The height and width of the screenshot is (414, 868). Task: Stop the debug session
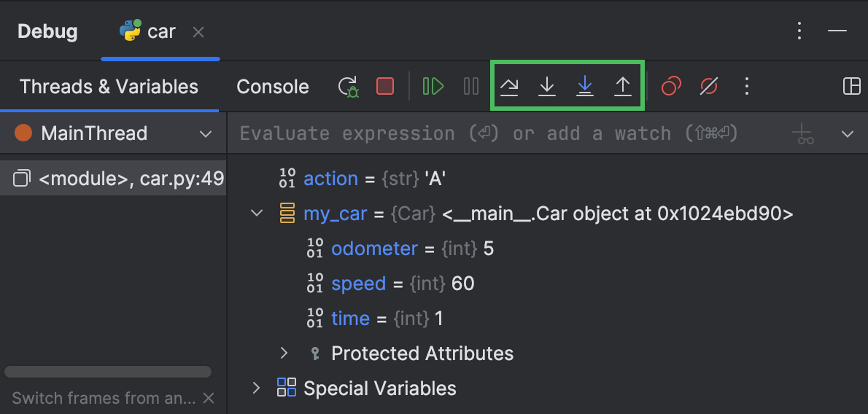(384, 86)
